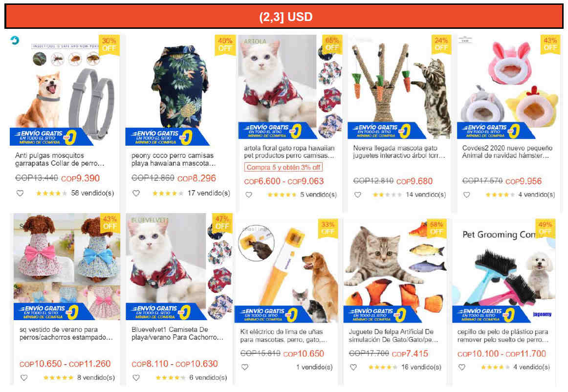Click 'Compra 5 y obtén 3% off' promo

tap(284, 167)
